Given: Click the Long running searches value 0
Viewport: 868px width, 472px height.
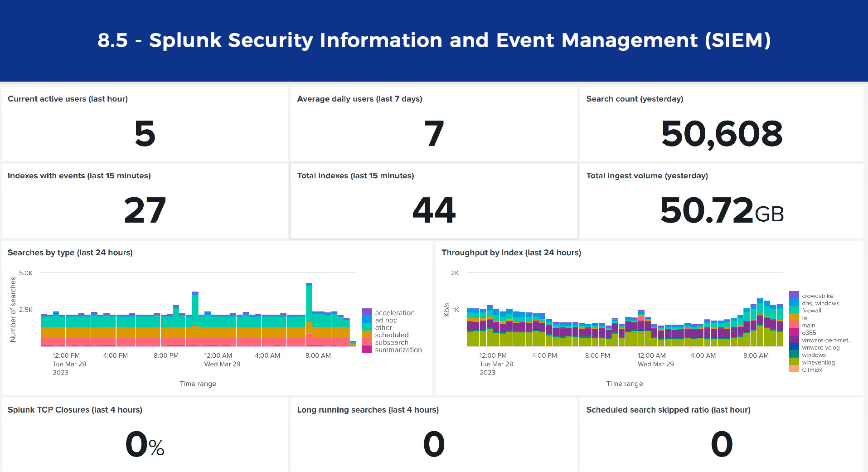Looking at the screenshot, I should coord(434,444).
